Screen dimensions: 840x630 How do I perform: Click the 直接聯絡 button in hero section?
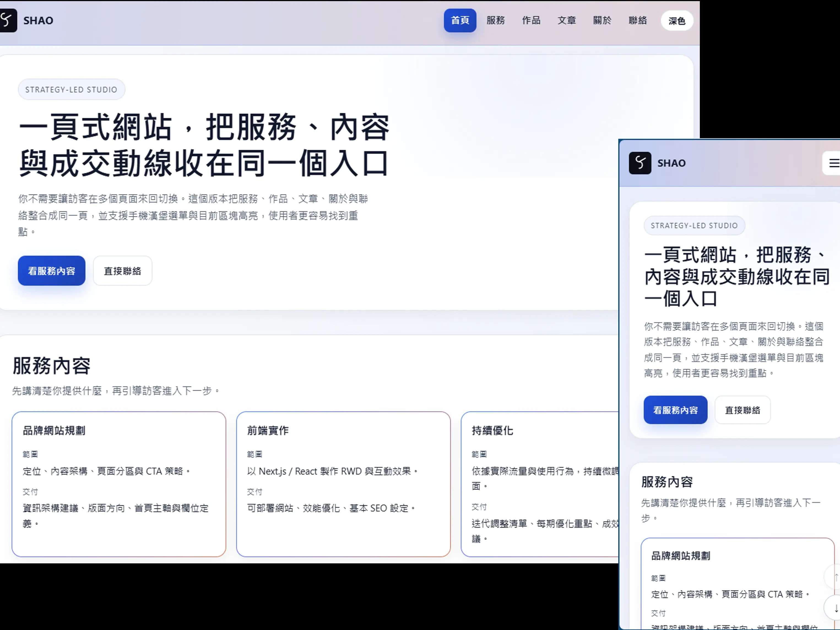(122, 270)
